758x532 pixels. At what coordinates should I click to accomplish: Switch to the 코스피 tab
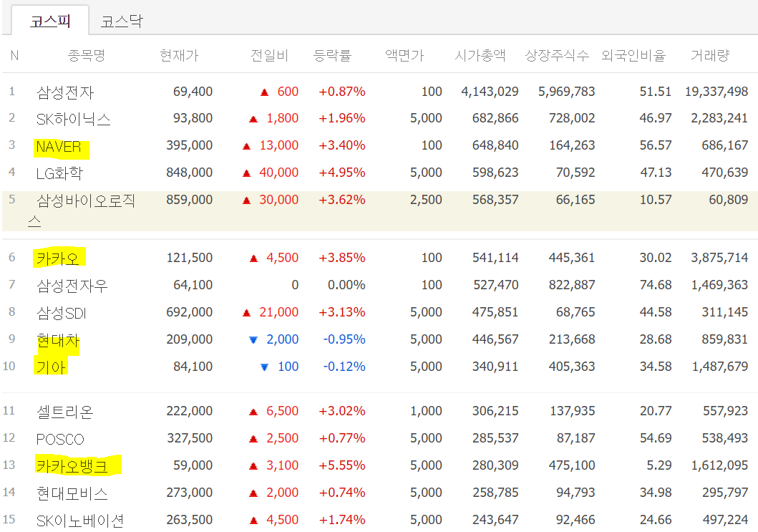pos(50,21)
